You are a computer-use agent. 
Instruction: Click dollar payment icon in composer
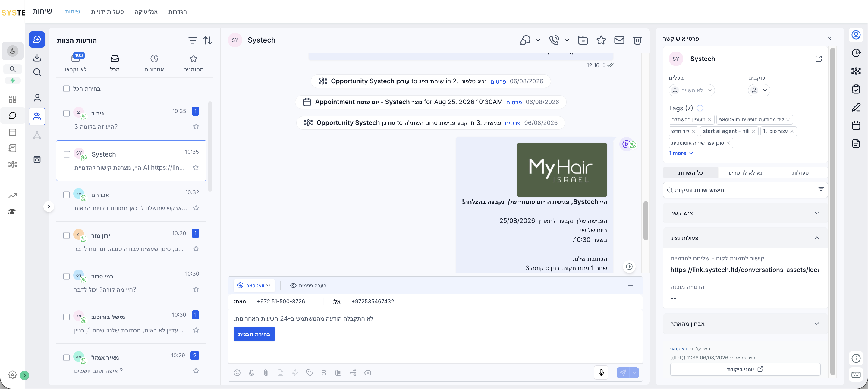pos(324,372)
